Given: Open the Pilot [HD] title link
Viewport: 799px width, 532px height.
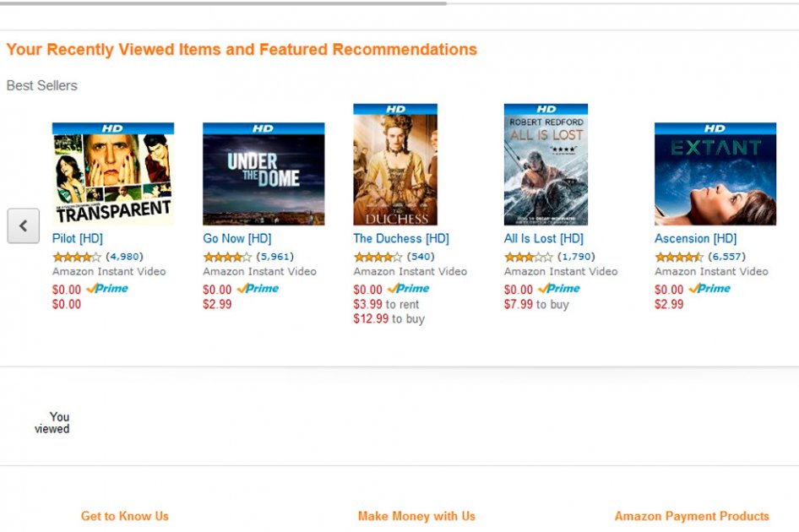Looking at the screenshot, I should [78, 238].
